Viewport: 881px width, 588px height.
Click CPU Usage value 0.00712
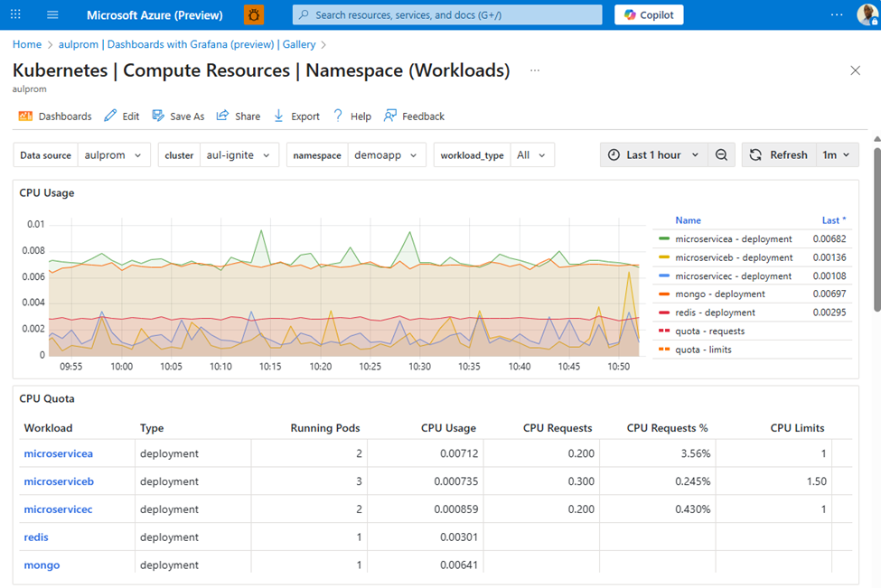[459, 453]
